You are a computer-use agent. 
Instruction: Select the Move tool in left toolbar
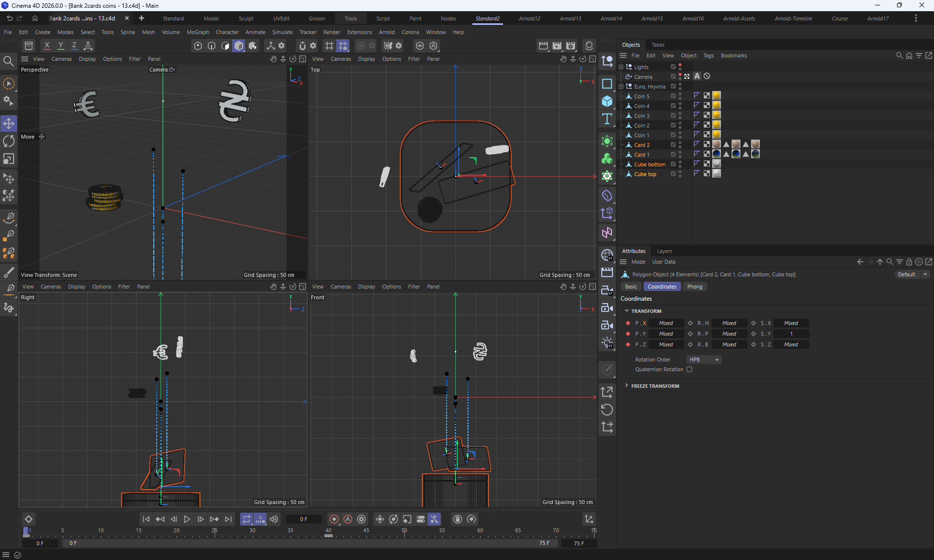click(9, 124)
